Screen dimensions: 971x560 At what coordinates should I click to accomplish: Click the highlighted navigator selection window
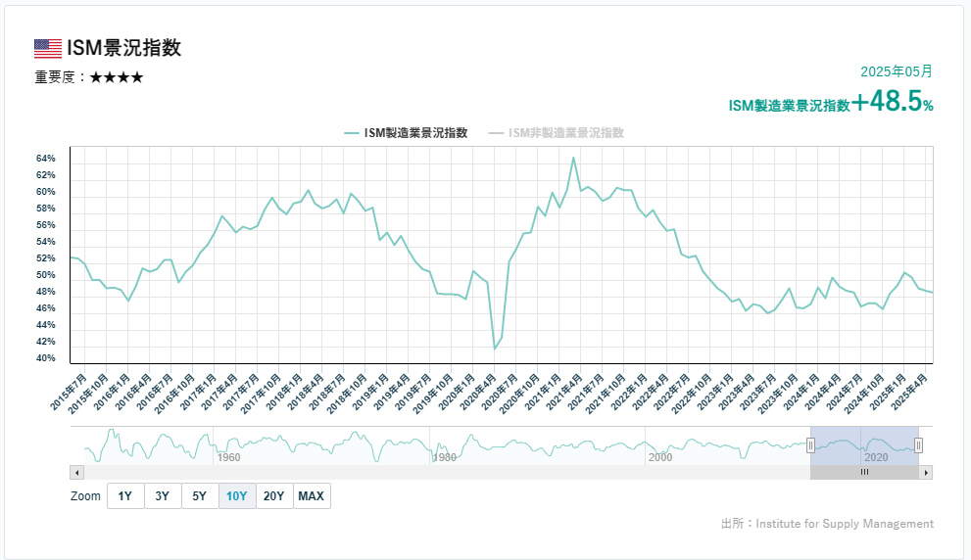(864, 445)
